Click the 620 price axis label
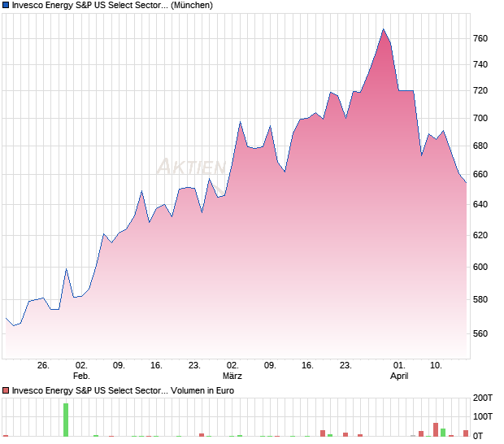 click(480, 235)
